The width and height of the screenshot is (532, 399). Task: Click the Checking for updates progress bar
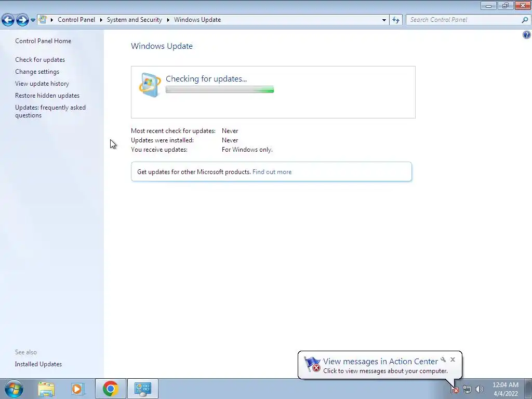pos(220,89)
